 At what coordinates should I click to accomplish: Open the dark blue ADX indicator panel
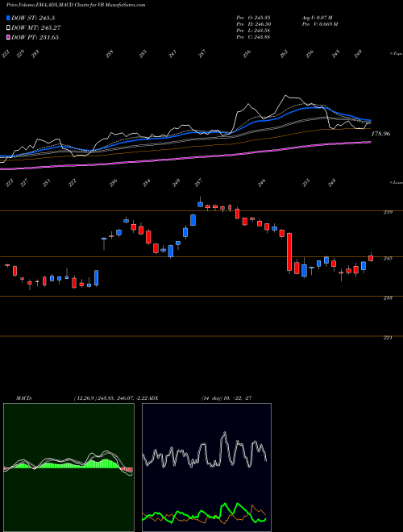click(206, 468)
